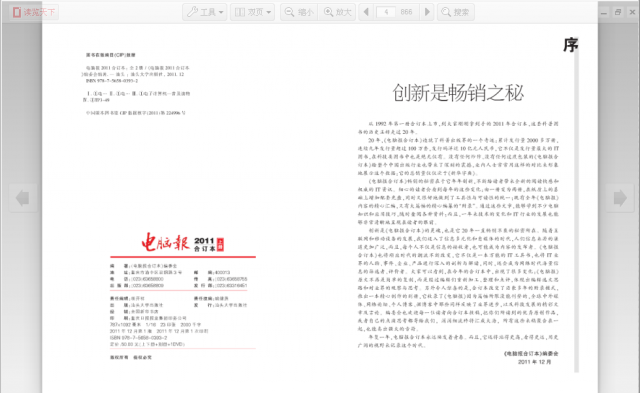Click the 序 section heading

[570, 45]
